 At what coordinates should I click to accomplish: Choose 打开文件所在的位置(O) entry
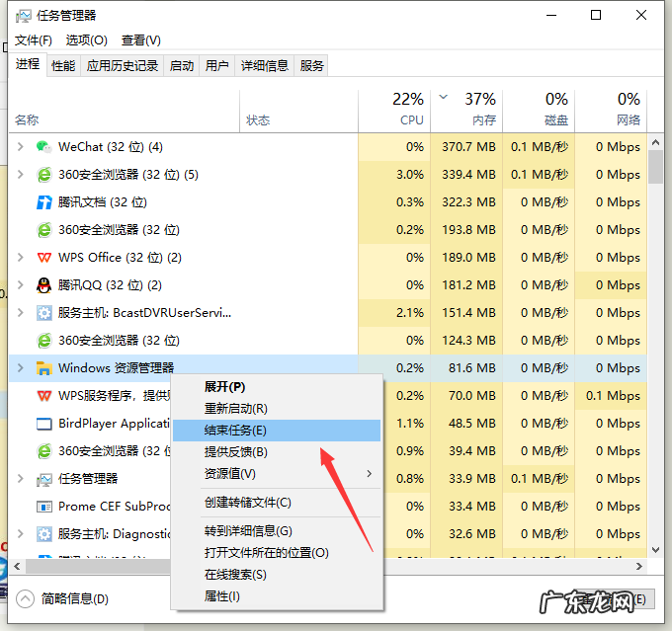click(x=277, y=553)
